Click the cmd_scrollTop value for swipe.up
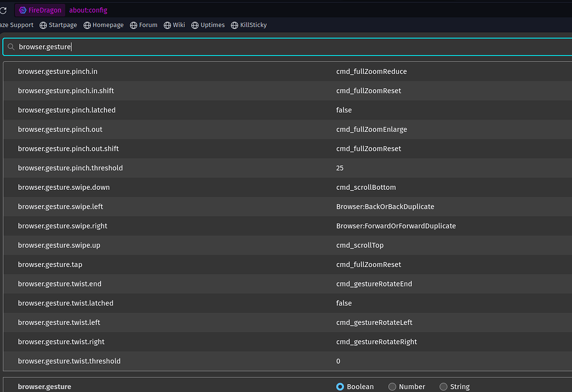This screenshot has width=572, height=392. (360, 245)
